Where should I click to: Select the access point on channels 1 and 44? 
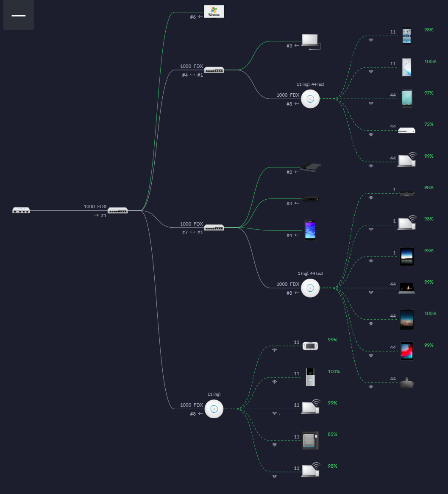coord(310,288)
